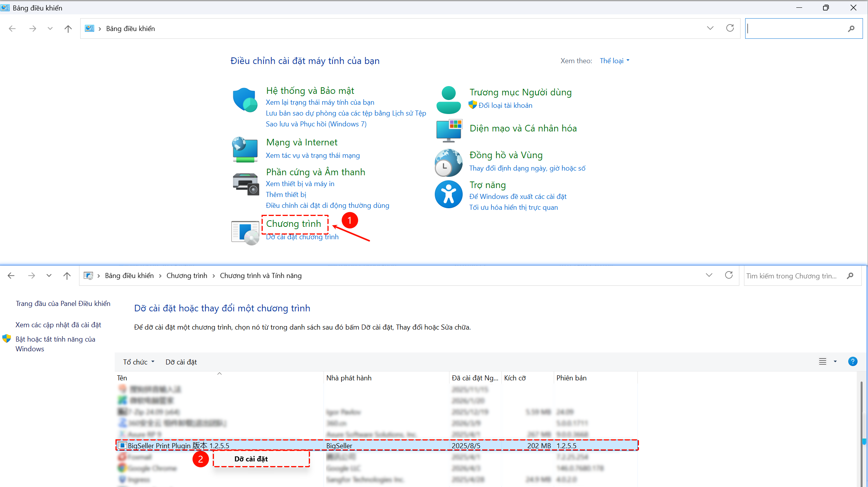Click the Chương trình category icon
Screen dimensions: 868x487
(245, 233)
